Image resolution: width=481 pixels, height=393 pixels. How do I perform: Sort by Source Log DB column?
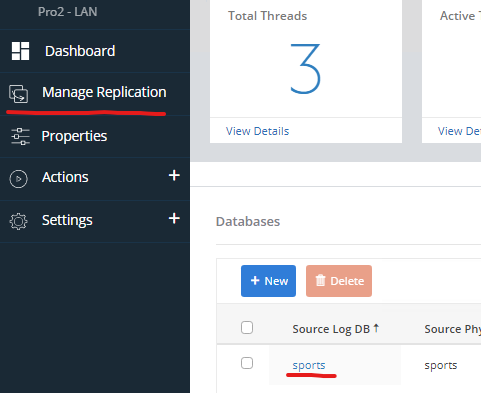coord(335,329)
